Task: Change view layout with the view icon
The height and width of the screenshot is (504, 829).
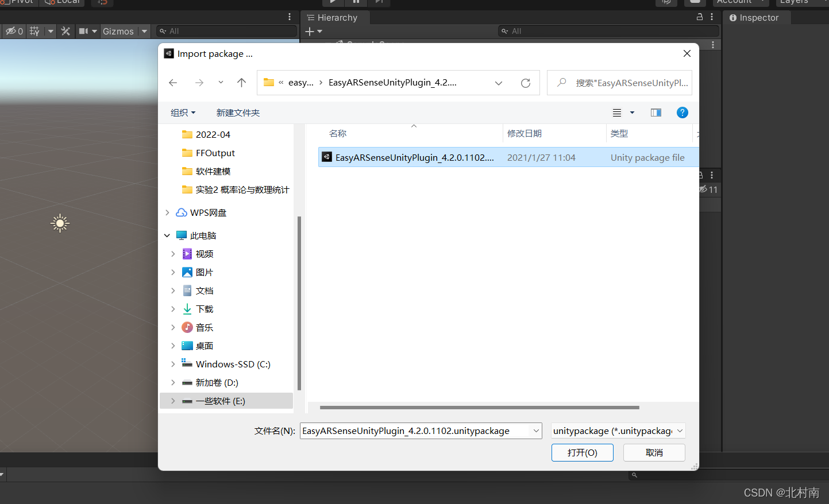Action: pos(617,113)
